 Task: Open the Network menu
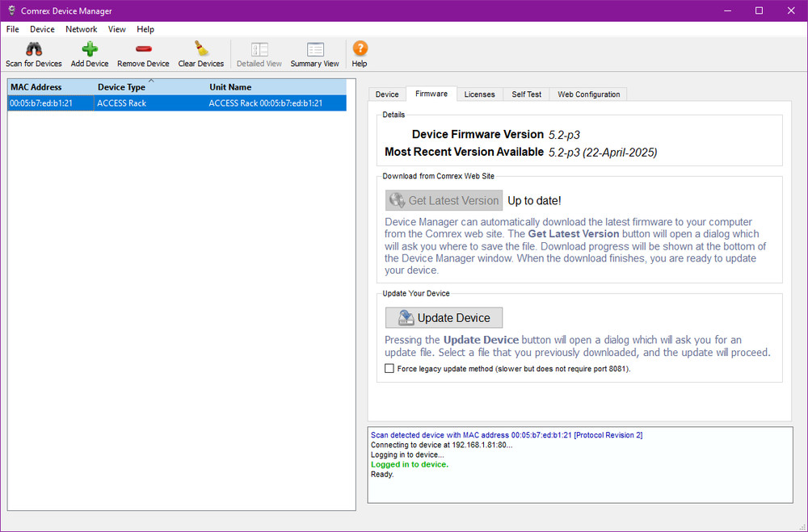81,29
